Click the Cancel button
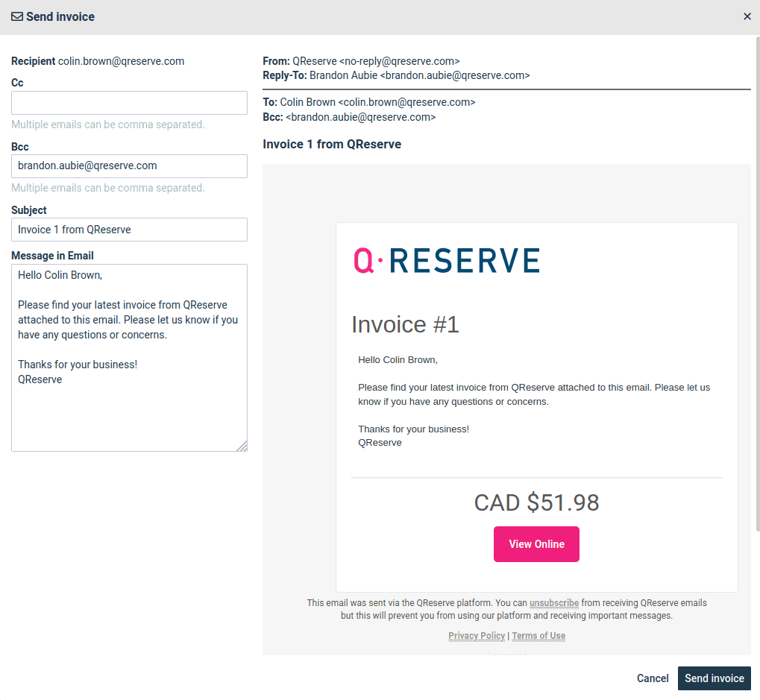This screenshot has width=760, height=700. (x=651, y=678)
